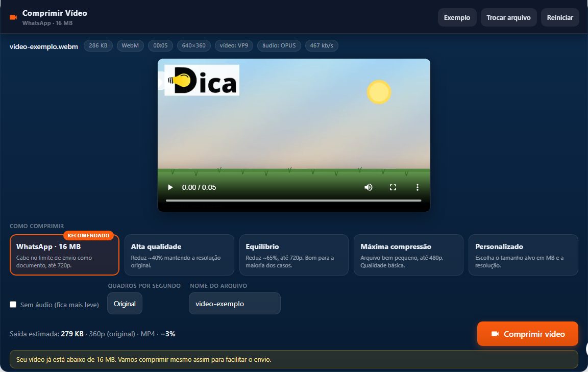Click the WebM format tag

coord(130,45)
